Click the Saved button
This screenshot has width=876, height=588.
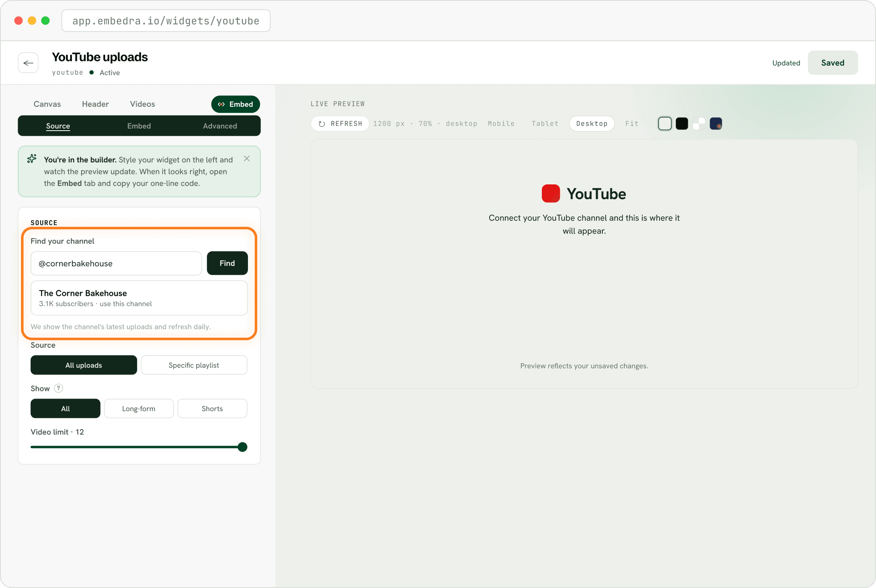click(833, 63)
